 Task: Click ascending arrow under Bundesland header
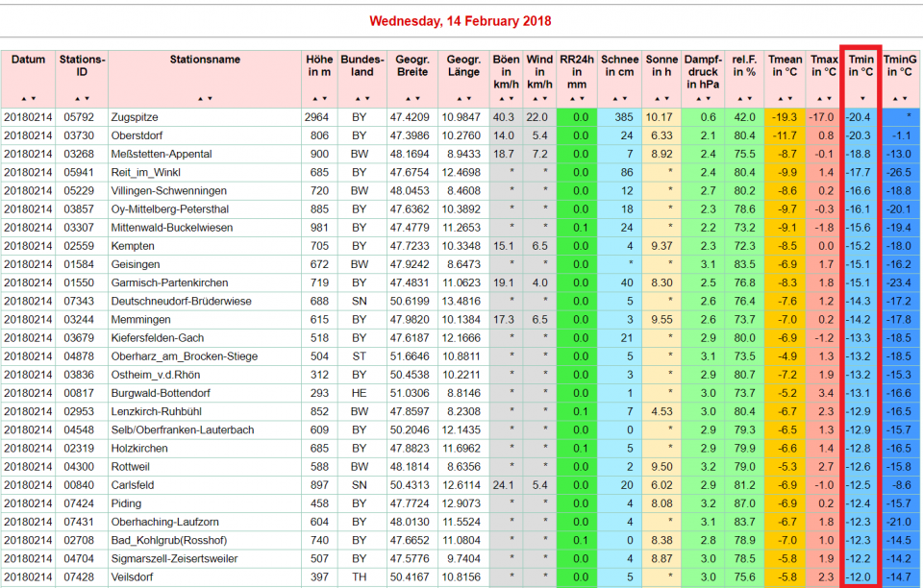click(357, 99)
